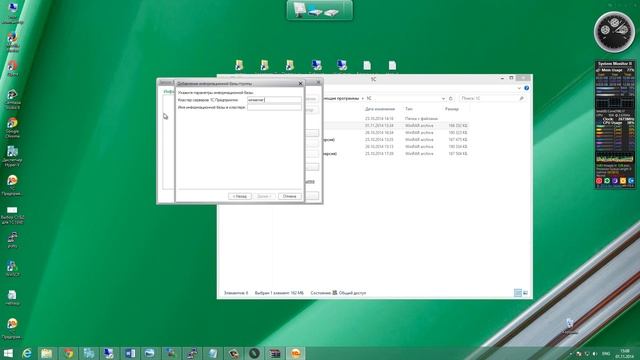Switch to 1С:Предприятие on the taskbar
The image size is (640, 360).
295,353
